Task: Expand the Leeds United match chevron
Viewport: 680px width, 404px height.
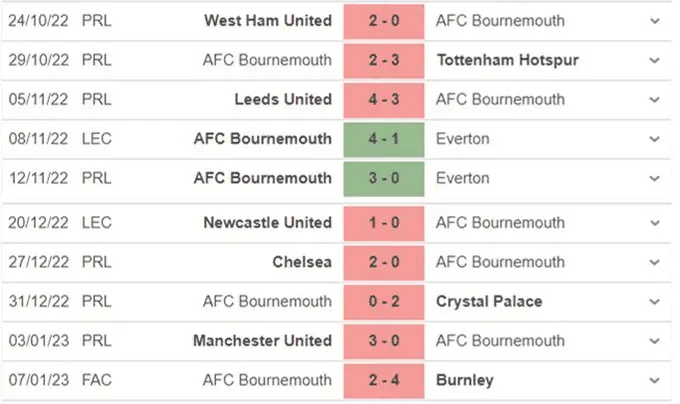Action: point(654,100)
